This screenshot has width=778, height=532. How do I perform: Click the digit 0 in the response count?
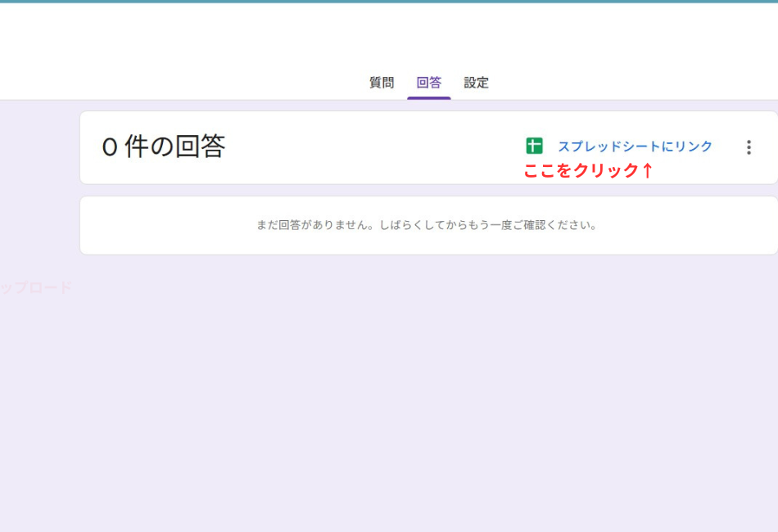tap(110, 148)
